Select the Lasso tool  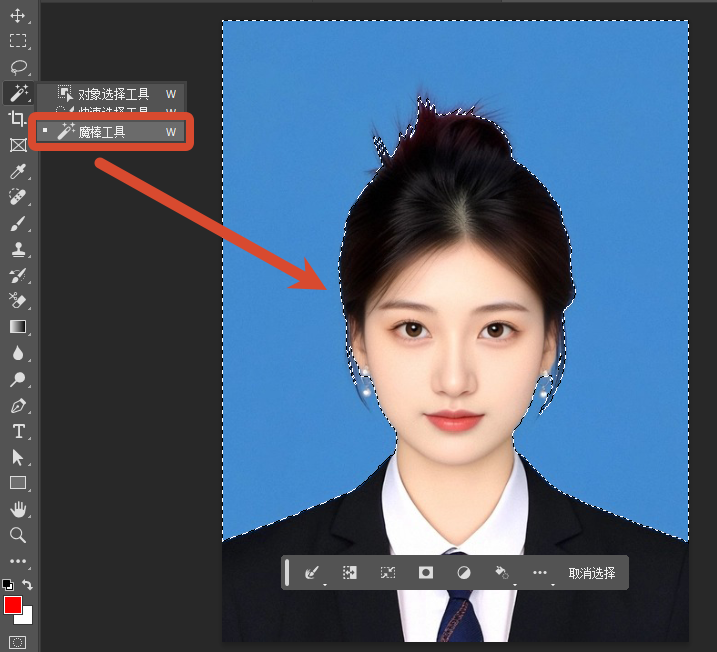[x=18, y=67]
